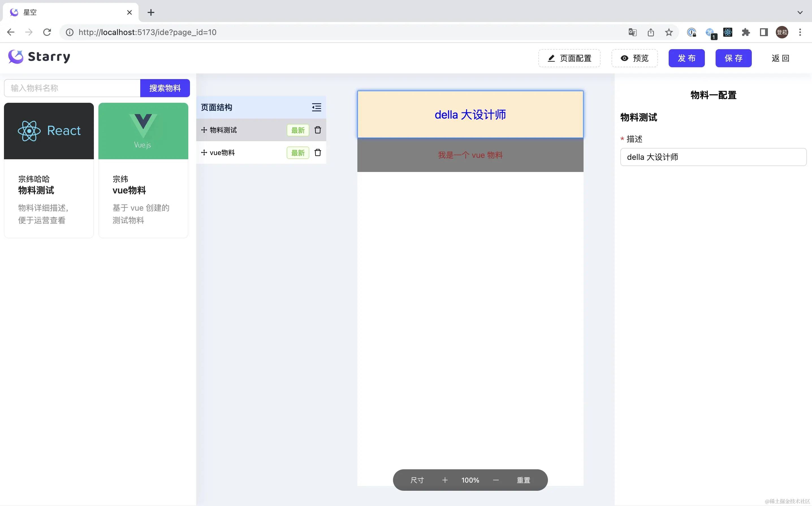Screen dimensions: 812x506
Task: Reset canvas size with 重置
Action: click(523, 480)
